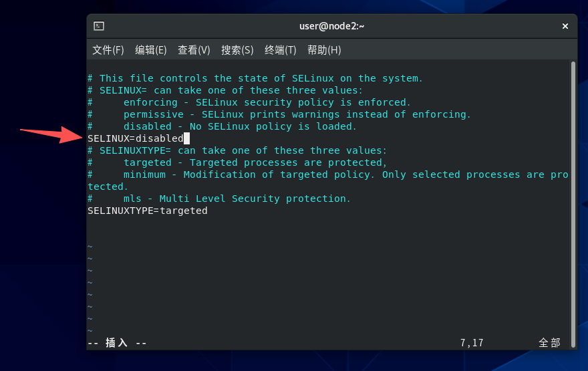
Task: Click the 'enforcing - SELinux security policy' comment
Action: (x=249, y=102)
